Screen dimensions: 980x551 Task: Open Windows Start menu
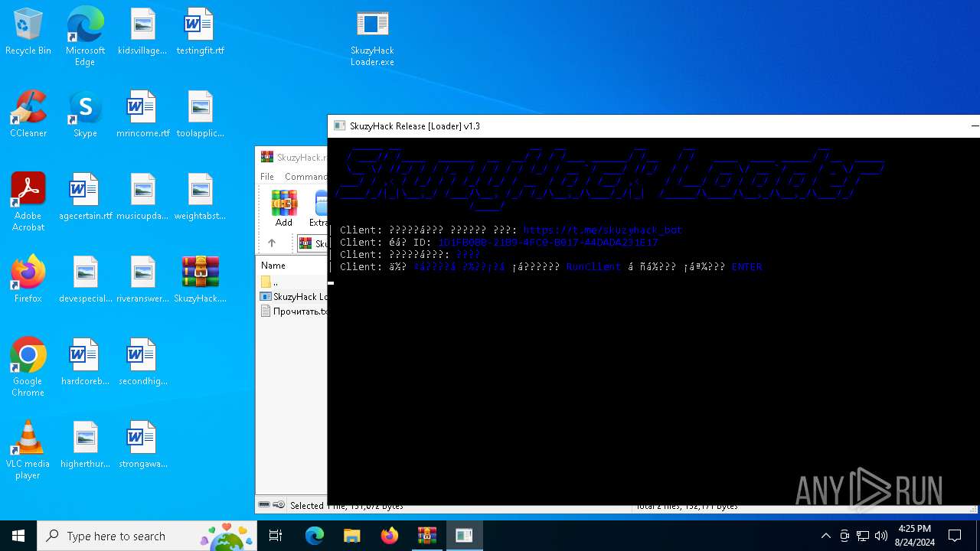click(x=18, y=536)
